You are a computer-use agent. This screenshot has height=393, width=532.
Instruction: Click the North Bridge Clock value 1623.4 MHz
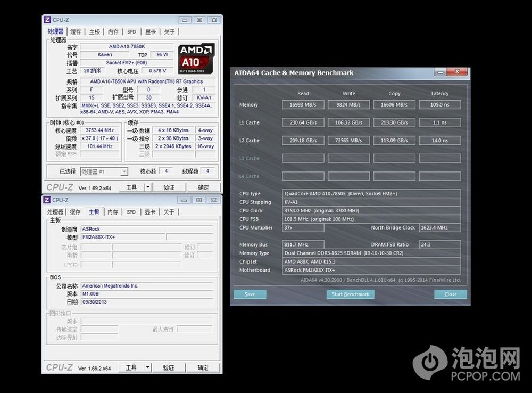[x=440, y=227]
